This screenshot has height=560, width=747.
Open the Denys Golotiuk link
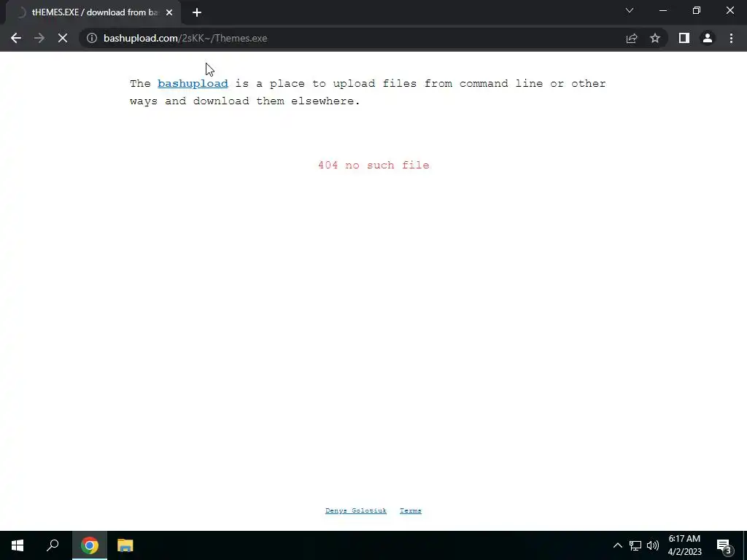356,510
